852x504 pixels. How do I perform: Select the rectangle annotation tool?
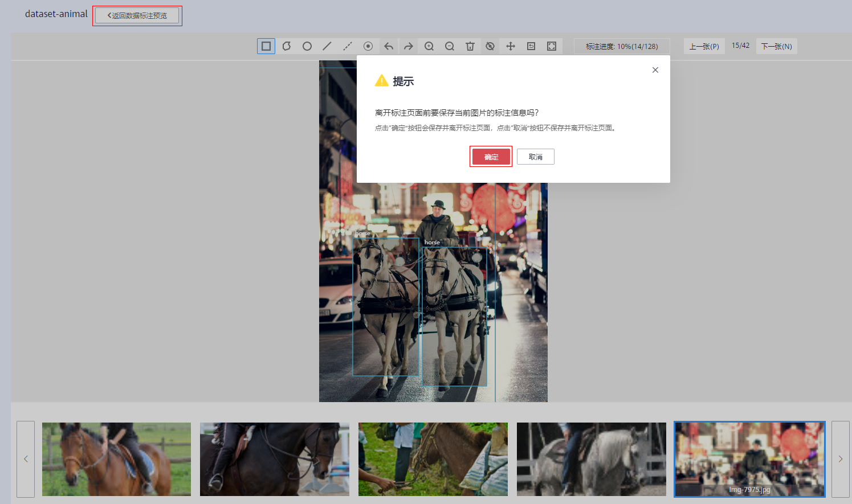pos(266,46)
